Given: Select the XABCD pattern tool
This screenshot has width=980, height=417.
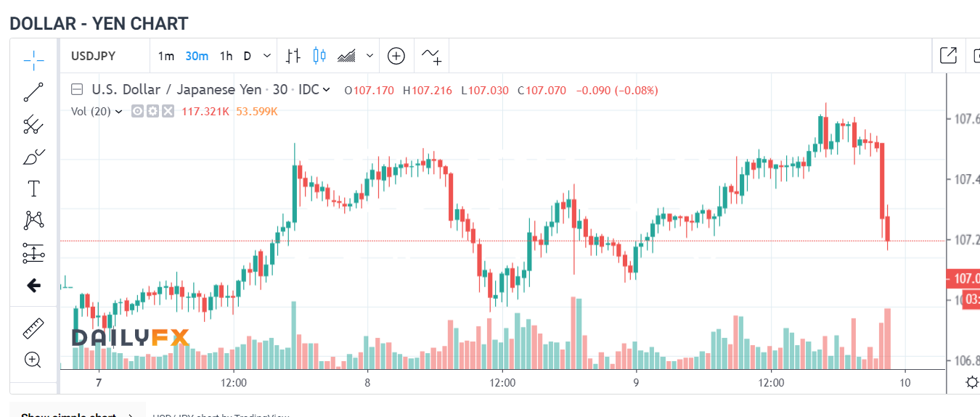Looking at the screenshot, I should pyautogui.click(x=33, y=220).
